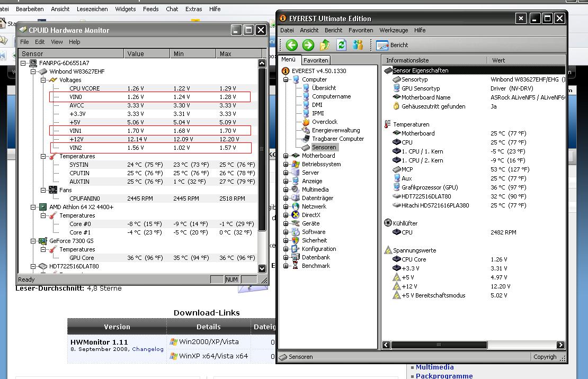Click the Software icon in EVEREST tree
The width and height of the screenshot is (588, 379).
(296, 232)
